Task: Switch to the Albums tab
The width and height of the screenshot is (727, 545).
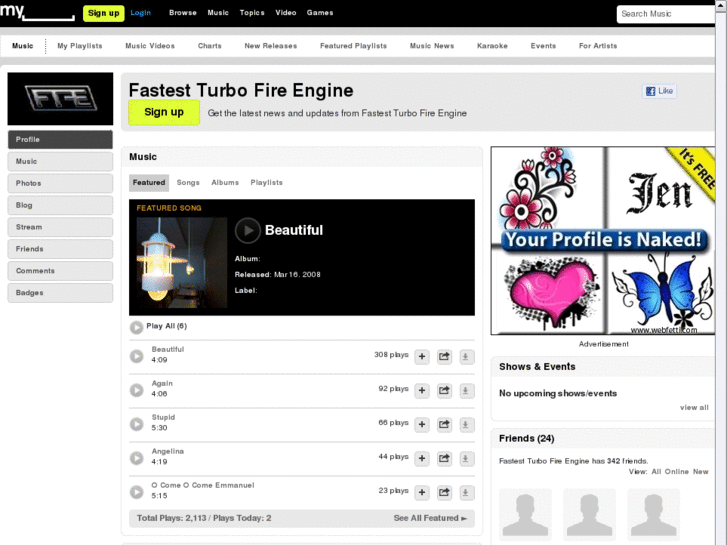Action: click(225, 183)
